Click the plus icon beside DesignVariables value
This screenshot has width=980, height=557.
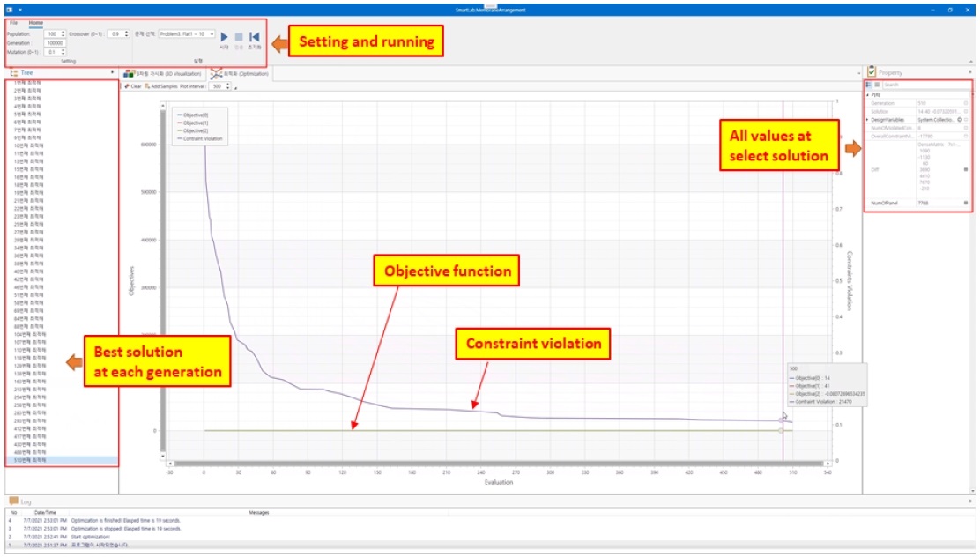click(x=960, y=119)
